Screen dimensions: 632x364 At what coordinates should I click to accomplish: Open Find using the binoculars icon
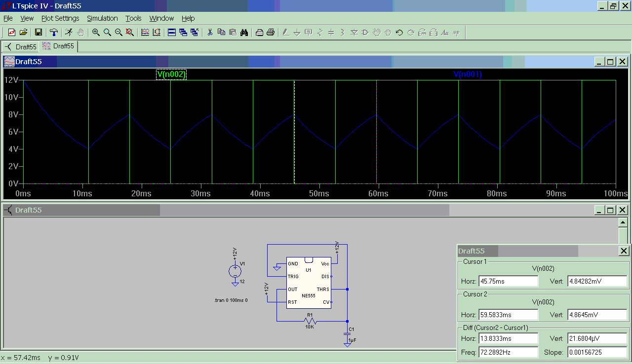tap(244, 33)
